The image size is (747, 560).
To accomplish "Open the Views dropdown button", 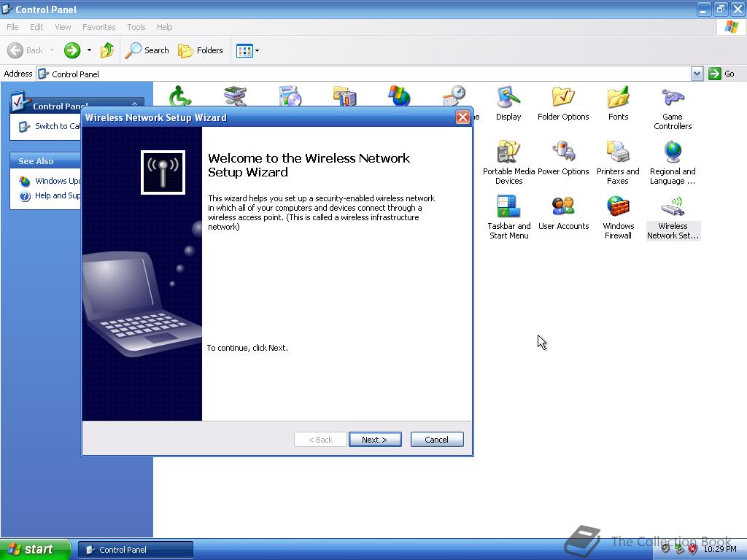I will (248, 50).
